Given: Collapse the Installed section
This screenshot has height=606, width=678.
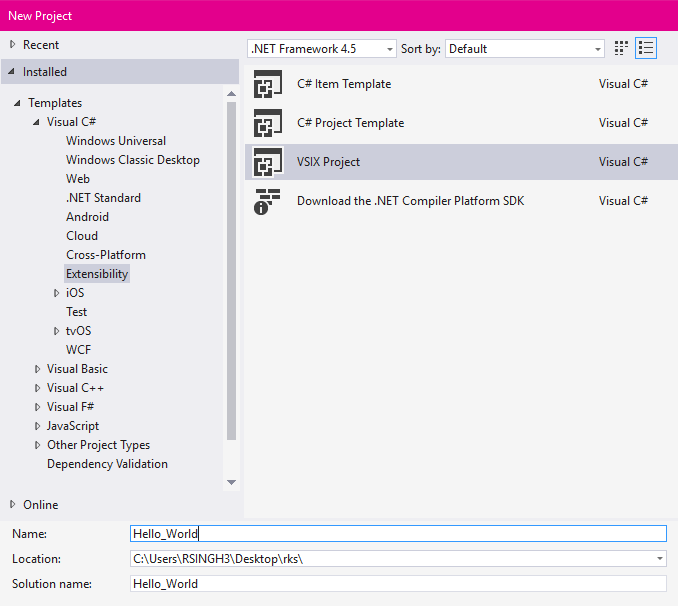Looking at the screenshot, I should 12,71.
